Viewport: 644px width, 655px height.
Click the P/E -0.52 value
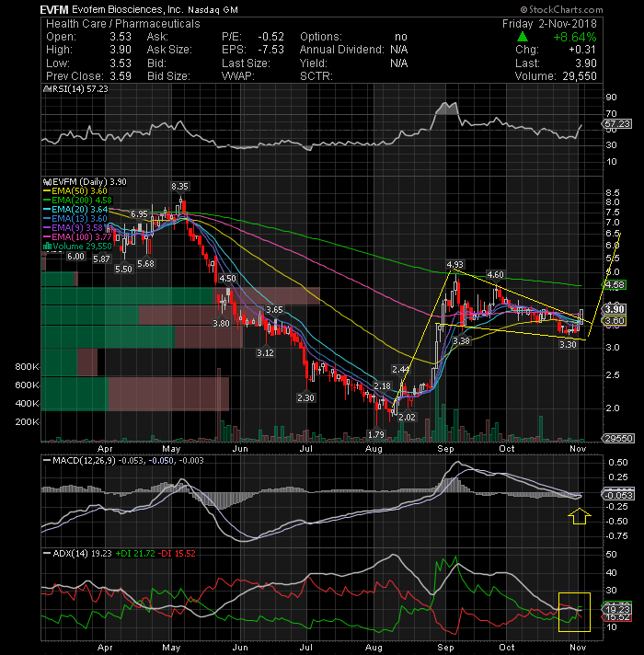point(270,37)
